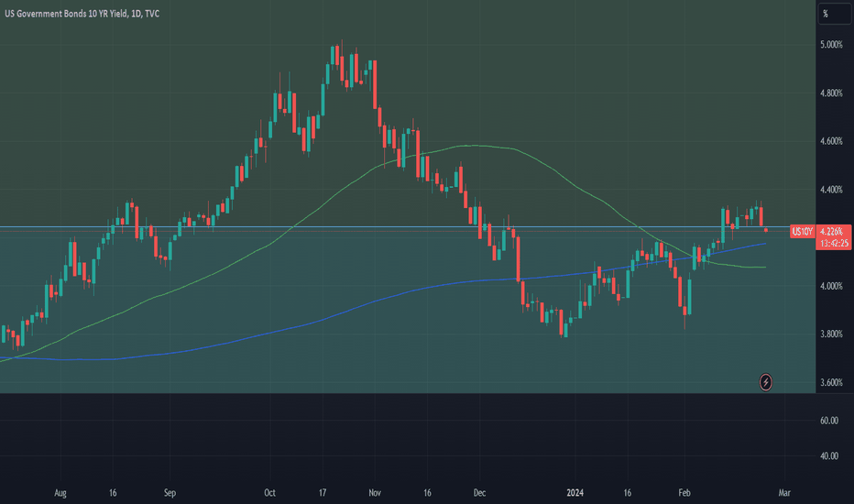This screenshot has height=504, width=854.
Task: Click the 4.800% axis label
Action: point(831,93)
